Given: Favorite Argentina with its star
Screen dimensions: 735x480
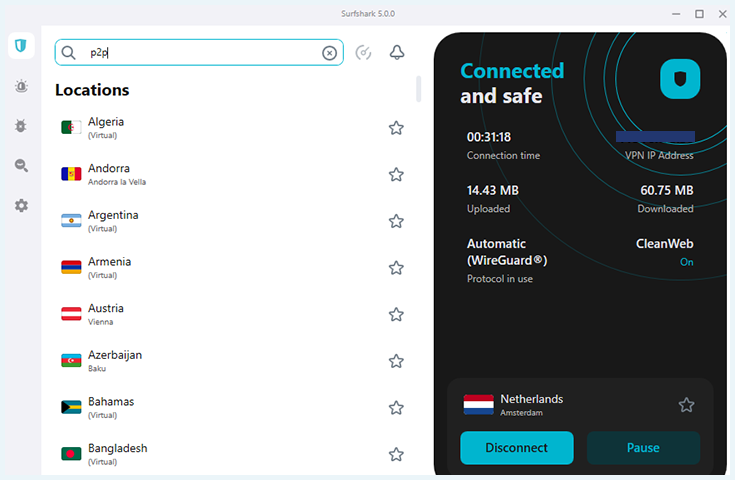Looking at the screenshot, I should [396, 221].
